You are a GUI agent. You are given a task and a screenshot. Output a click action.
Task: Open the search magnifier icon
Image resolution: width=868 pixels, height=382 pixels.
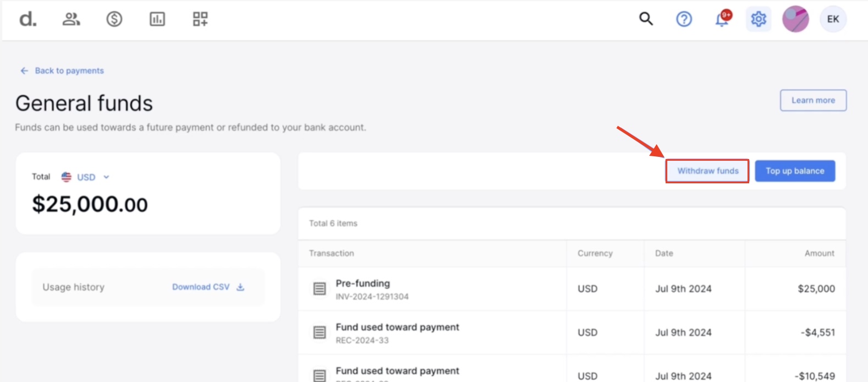[x=646, y=19]
